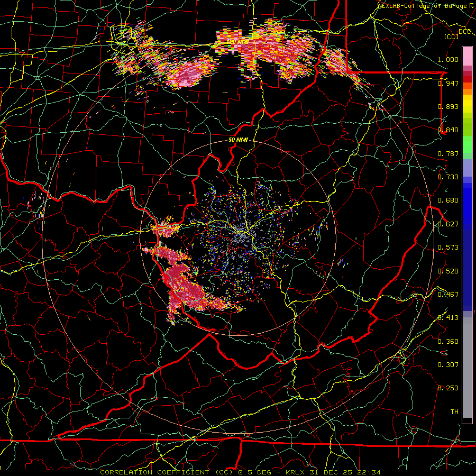The height and width of the screenshot is (476, 476).
Task: Click the 0.627 legend value
Action: click(x=448, y=224)
